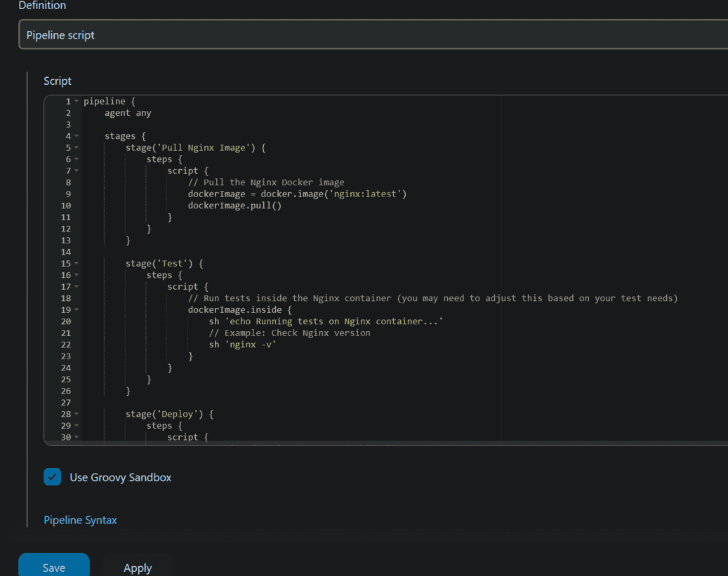
Task: Click line number 14 in the gutter
Action: pos(66,252)
